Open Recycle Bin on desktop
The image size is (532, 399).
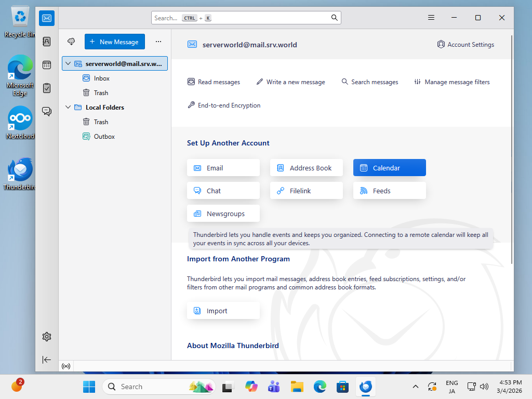point(20,22)
